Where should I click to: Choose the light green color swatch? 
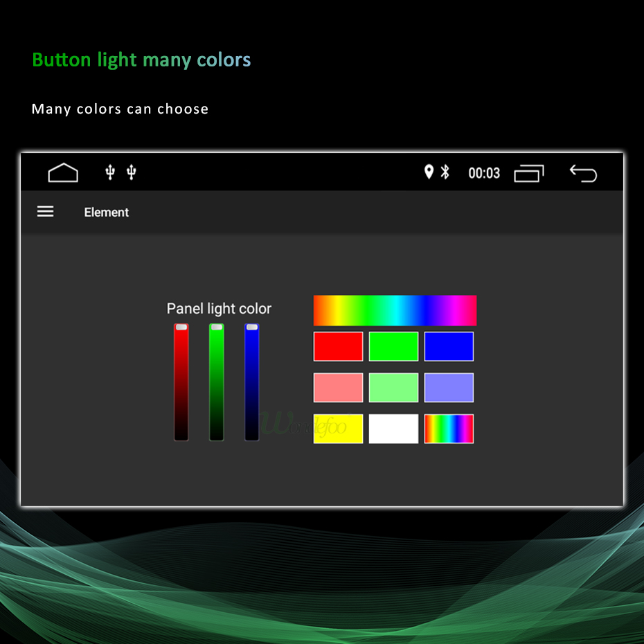point(393,388)
